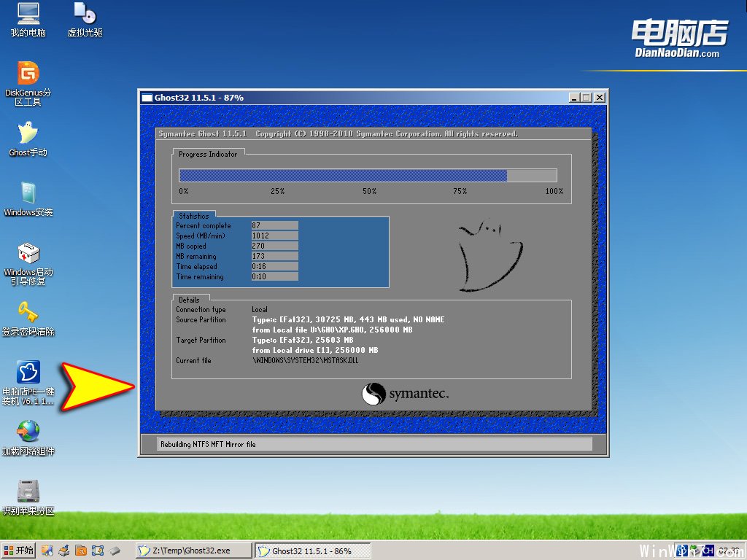Screen dimensions: 747x560
Task: Click the first quick launch icon beside Start
Action: click(x=48, y=551)
